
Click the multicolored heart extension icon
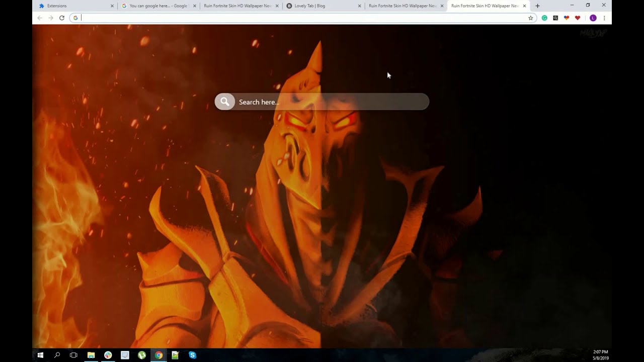click(x=567, y=18)
